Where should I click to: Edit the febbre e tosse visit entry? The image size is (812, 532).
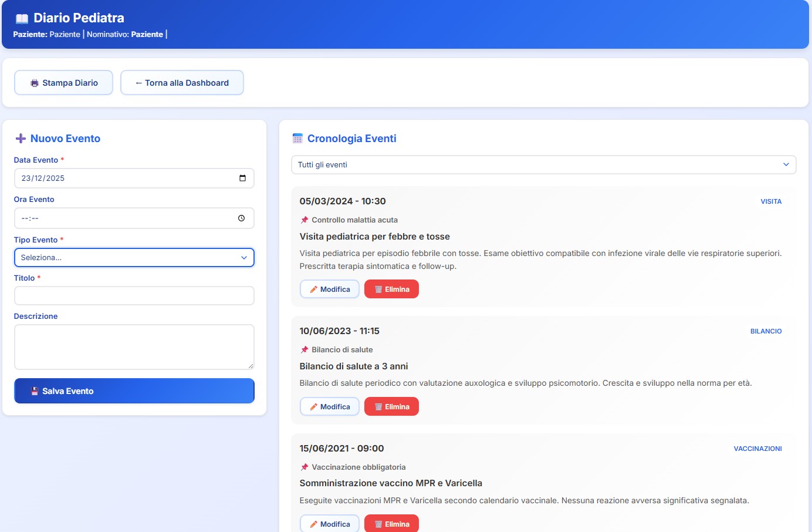click(x=329, y=289)
